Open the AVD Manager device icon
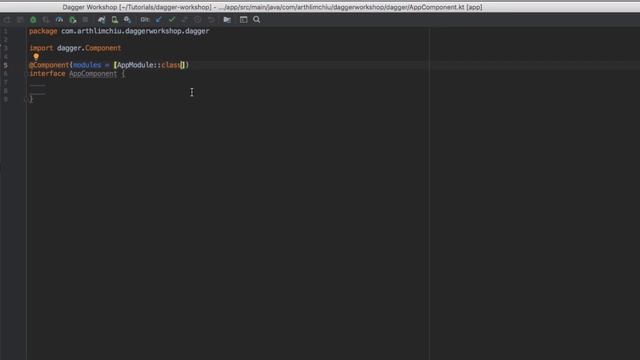 click(115, 20)
